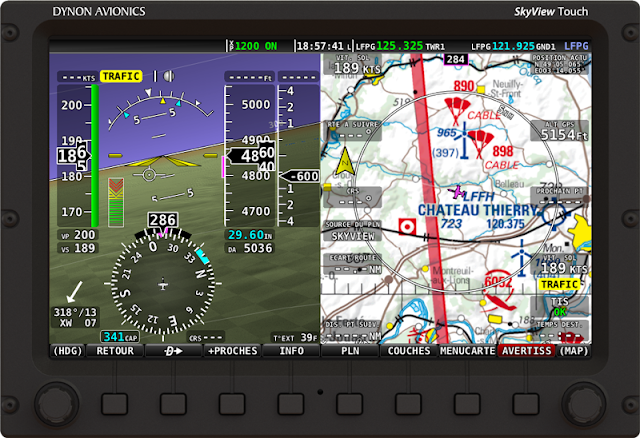
Task: Click the bezel button under RETOUR
Action: (x=115, y=404)
